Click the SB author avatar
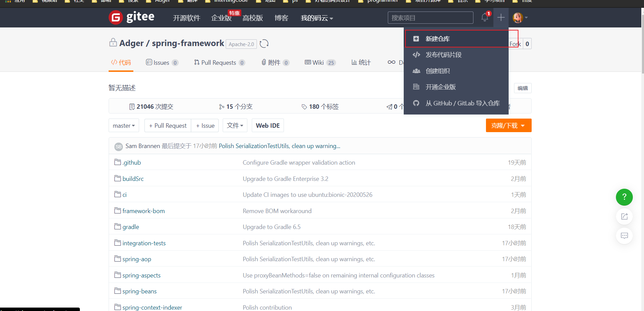The width and height of the screenshot is (644, 311). pos(118,146)
